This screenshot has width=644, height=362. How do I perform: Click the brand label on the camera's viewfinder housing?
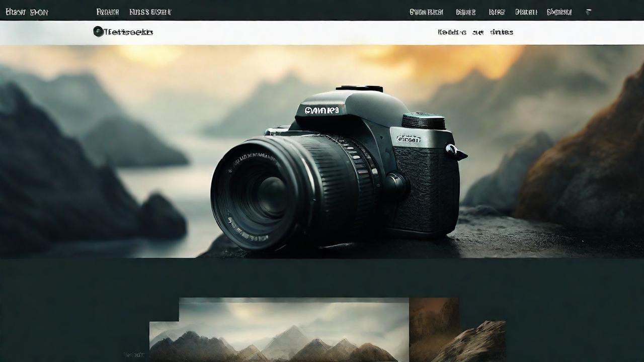point(321,109)
